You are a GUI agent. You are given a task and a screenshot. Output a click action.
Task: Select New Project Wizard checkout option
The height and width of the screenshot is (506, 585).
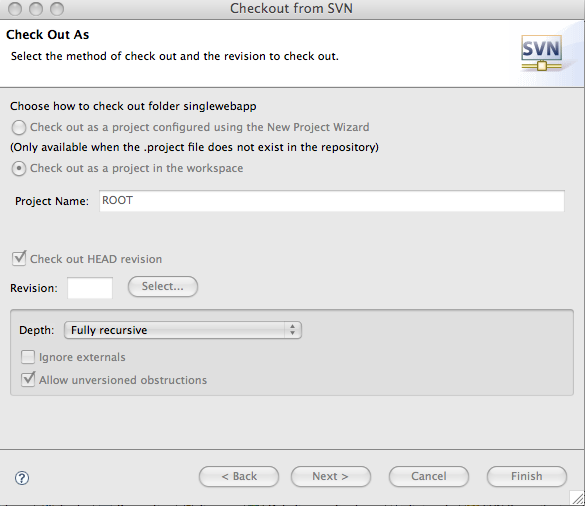(19, 127)
